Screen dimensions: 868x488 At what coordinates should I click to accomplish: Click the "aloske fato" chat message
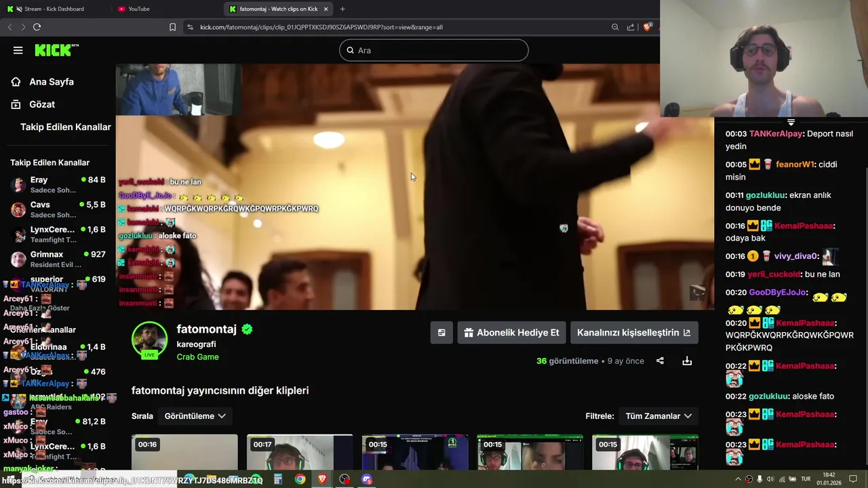point(813,396)
